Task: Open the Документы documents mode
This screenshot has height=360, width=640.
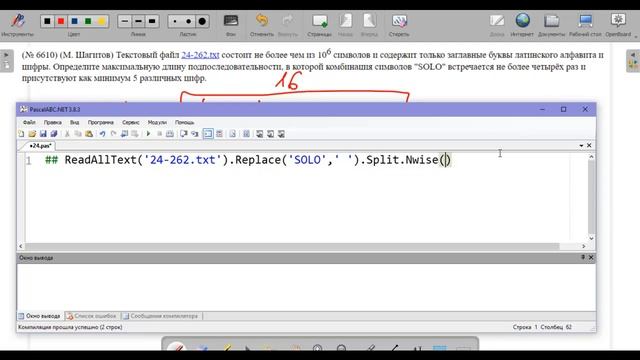Action: tap(551, 24)
